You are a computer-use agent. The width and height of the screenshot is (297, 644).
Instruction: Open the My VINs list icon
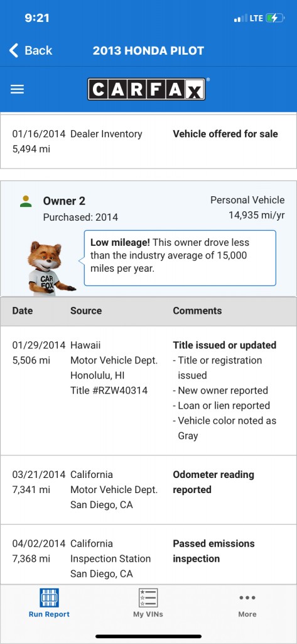click(x=148, y=597)
